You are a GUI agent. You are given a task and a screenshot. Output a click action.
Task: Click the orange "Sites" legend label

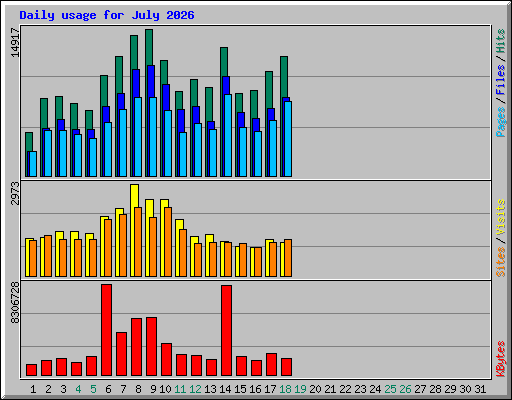pyautogui.click(x=501, y=262)
